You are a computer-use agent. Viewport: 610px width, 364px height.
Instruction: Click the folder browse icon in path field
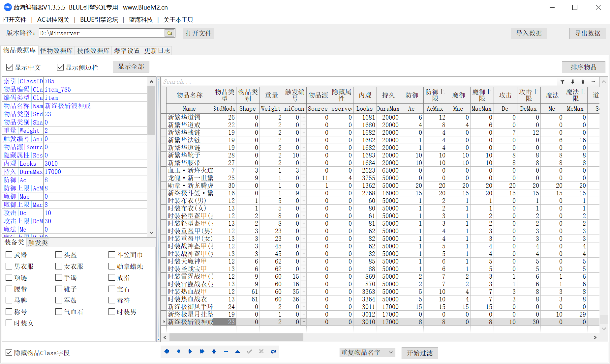(169, 33)
